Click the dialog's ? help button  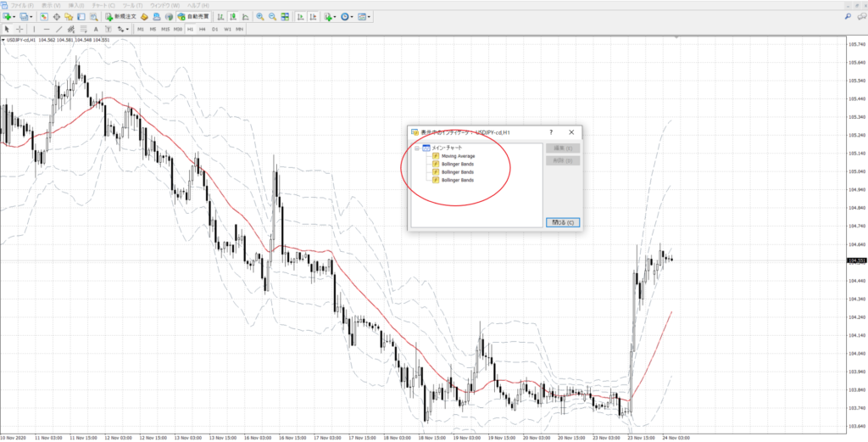(x=551, y=132)
